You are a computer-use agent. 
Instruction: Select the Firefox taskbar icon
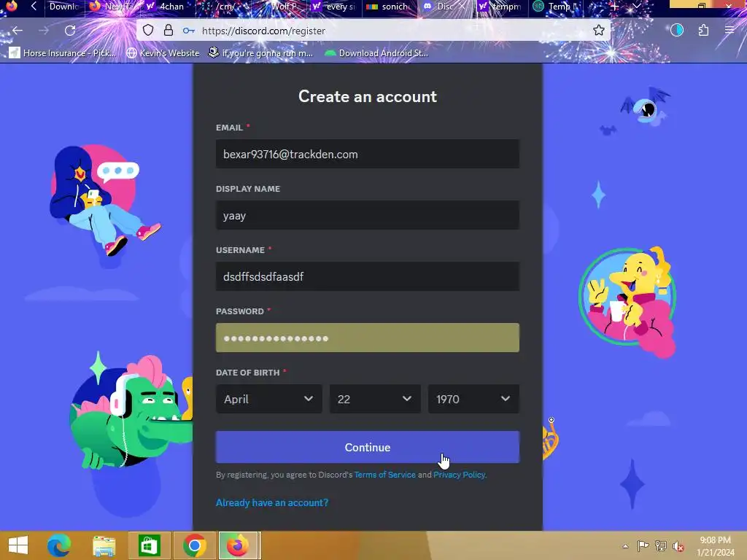(x=238, y=545)
